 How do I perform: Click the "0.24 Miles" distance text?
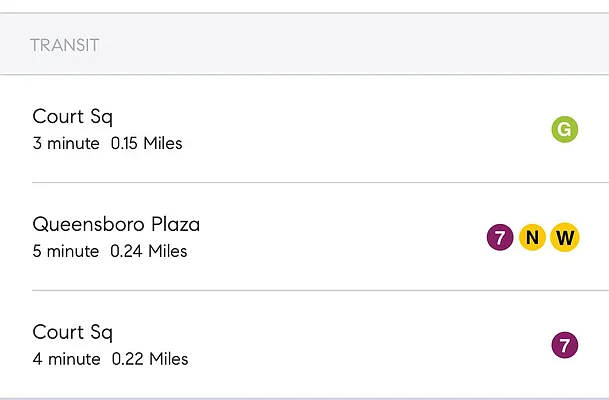tap(149, 252)
